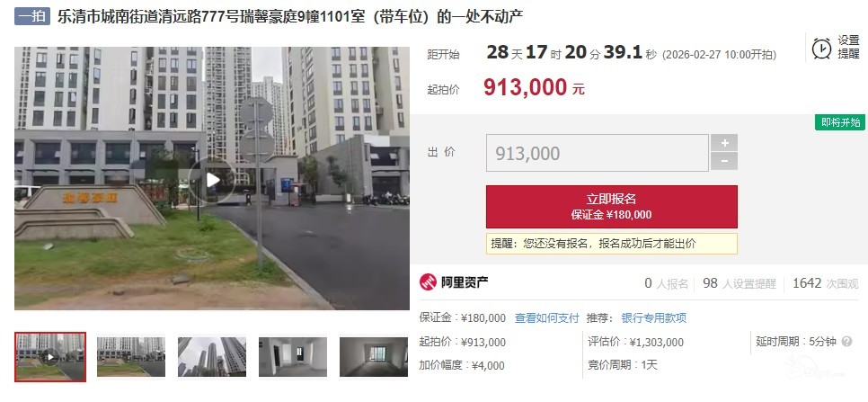Screen dimensions: 868x402
Task: Click the alarm clock reminder icon
Action: click(821, 49)
